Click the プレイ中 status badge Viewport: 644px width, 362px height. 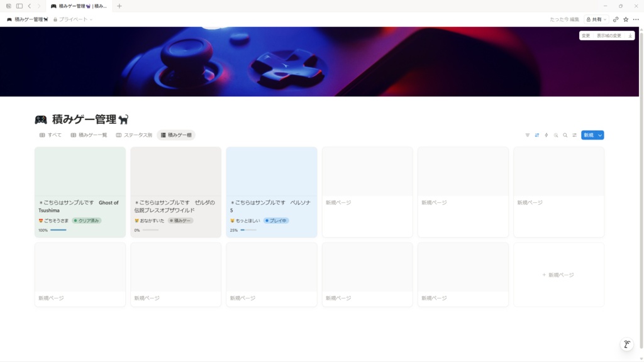[x=276, y=221]
